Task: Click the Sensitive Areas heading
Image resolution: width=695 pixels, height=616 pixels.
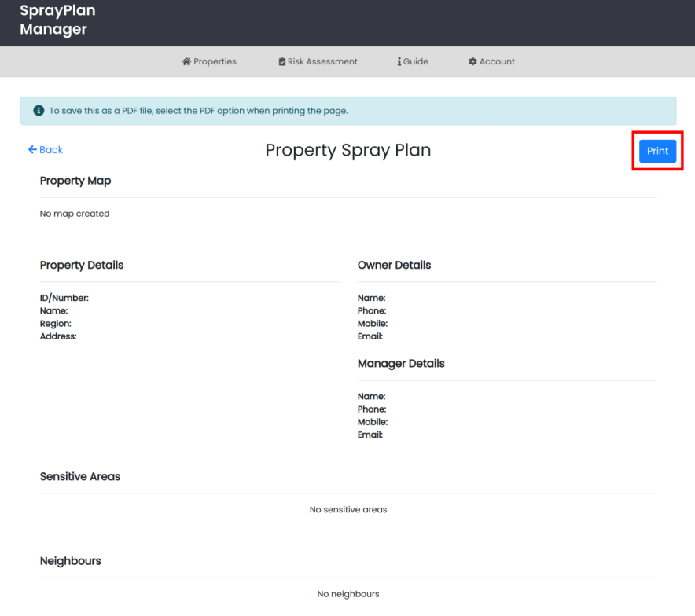Action: pos(79,476)
